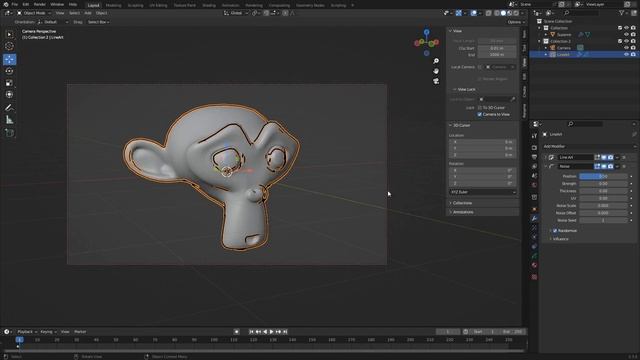
Task: Collapse the View panel in sidebar
Action: coord(457,31)
